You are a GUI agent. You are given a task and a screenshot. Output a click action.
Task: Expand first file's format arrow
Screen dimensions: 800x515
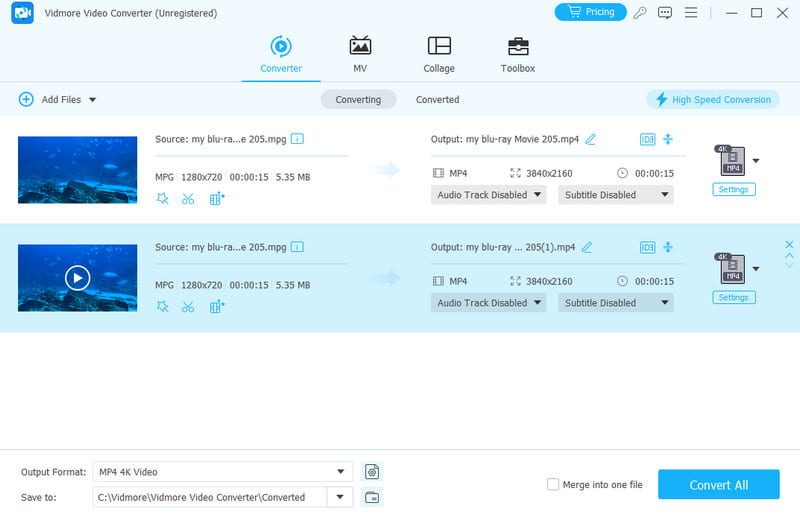coord(756,161)
